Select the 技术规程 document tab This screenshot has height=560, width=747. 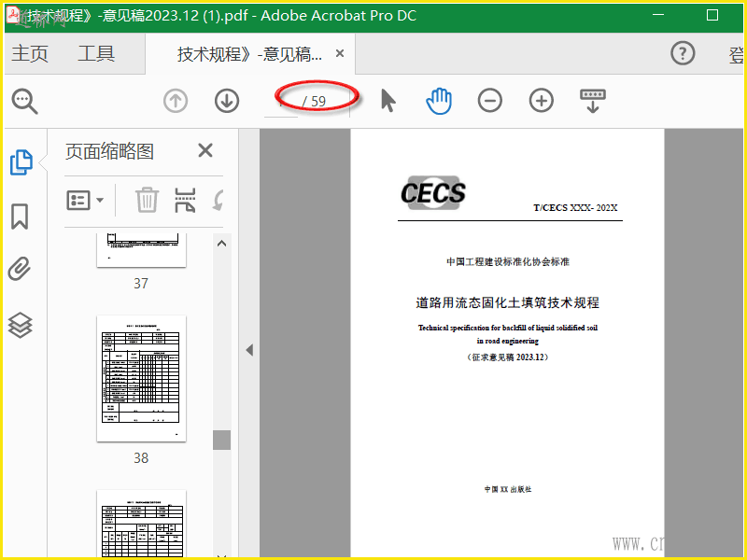[x=249, y=54]
